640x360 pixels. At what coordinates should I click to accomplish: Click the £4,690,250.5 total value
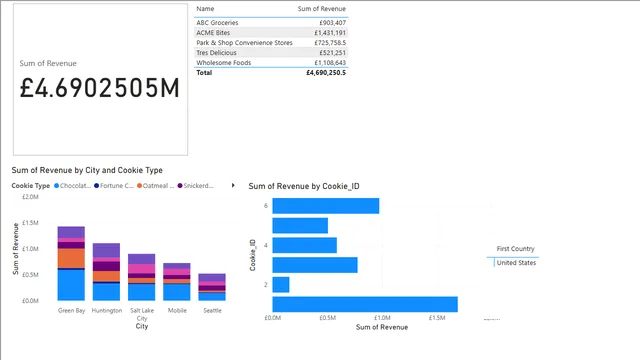(x=326, y=73)
